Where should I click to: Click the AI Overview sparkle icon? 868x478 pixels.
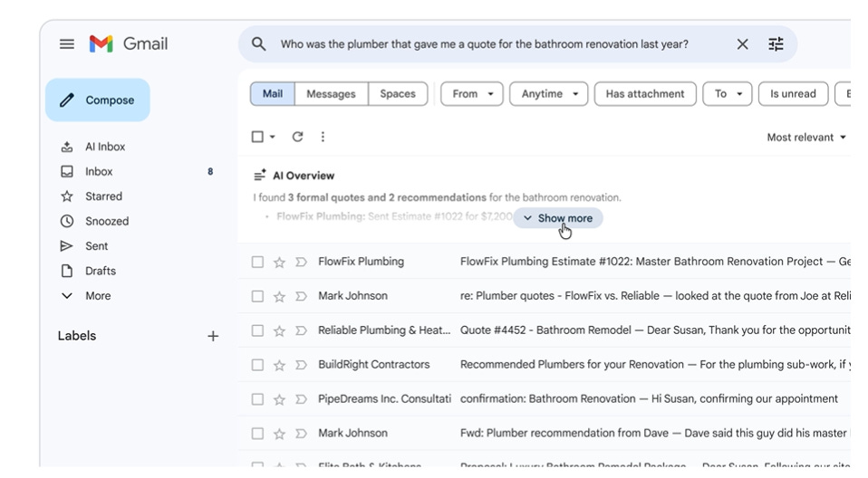click(x=260, y=176)
